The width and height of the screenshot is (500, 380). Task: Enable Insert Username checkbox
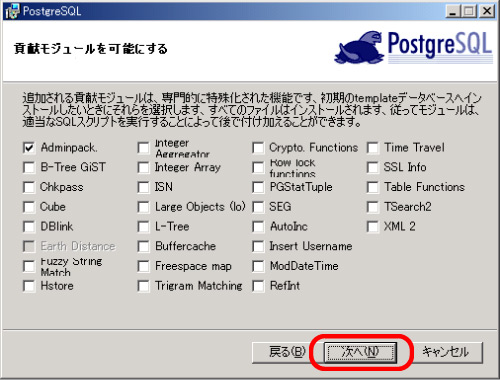click(258, 246)
